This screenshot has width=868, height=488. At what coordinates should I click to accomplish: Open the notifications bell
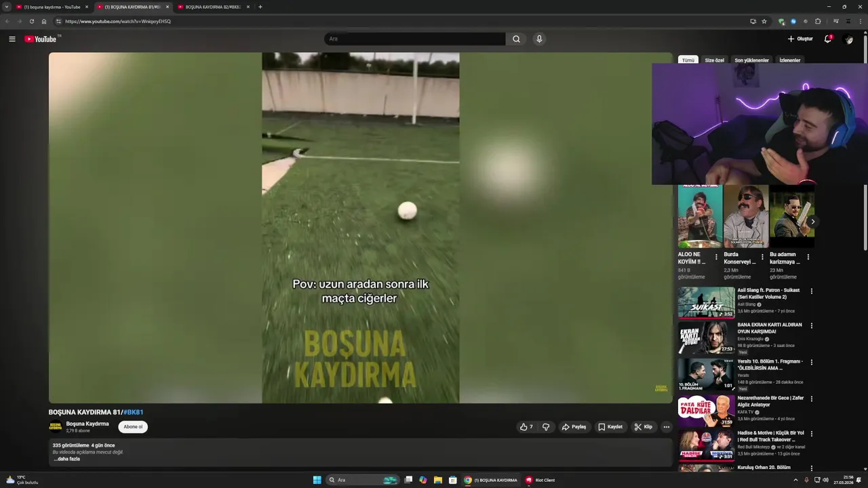[x=827, y=39]
